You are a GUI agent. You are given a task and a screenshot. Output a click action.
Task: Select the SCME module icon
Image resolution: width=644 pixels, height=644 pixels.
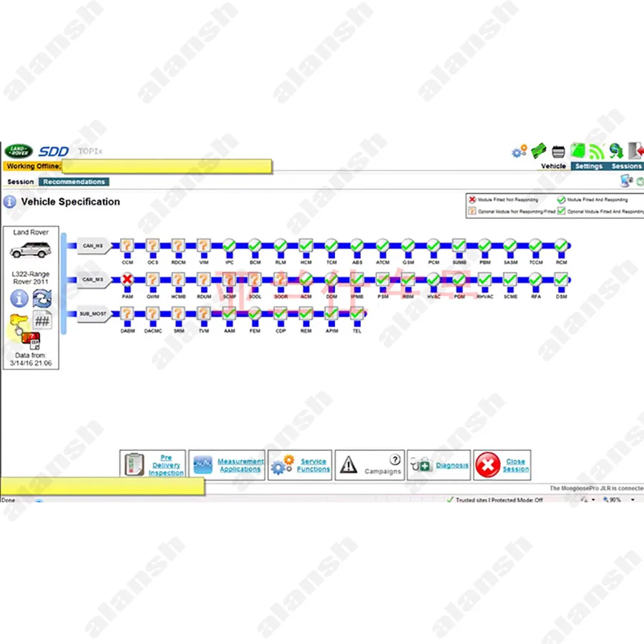pos(510,280)
